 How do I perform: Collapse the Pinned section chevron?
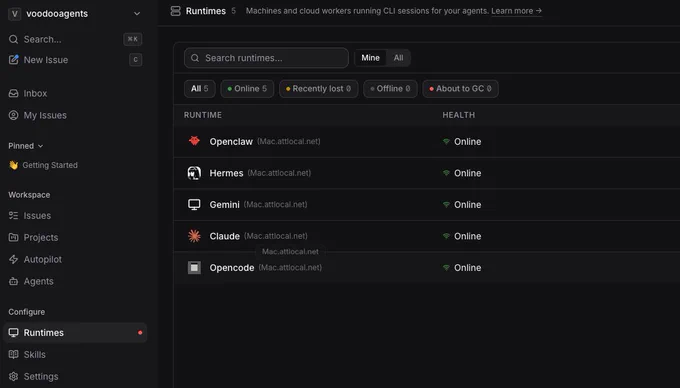(40, 146)
